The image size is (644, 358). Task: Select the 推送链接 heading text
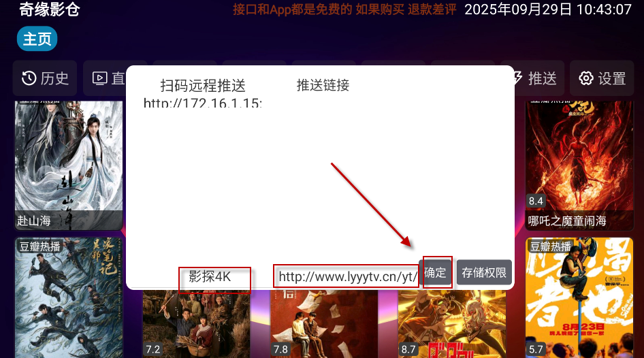[x=323, y=85]
